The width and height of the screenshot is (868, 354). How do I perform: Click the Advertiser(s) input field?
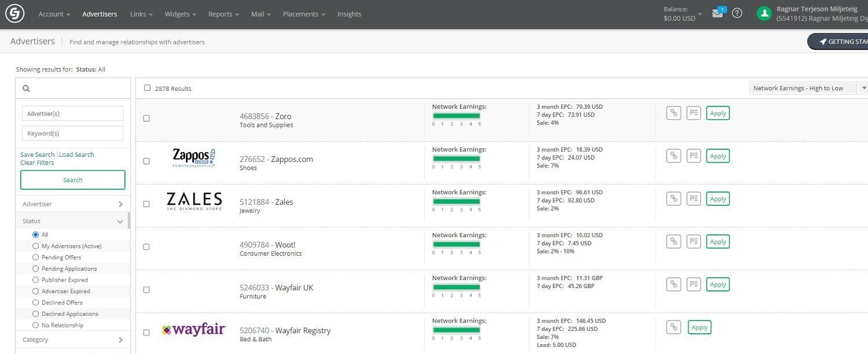(x=73, y=113)
